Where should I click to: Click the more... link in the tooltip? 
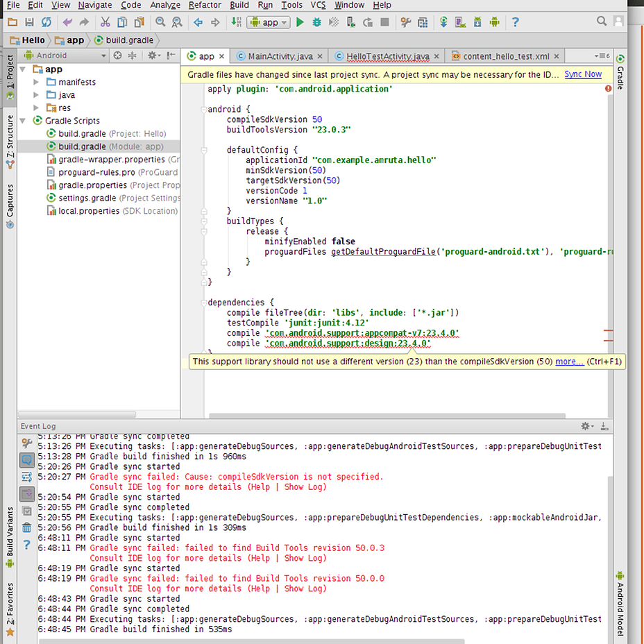coord(569,362)
